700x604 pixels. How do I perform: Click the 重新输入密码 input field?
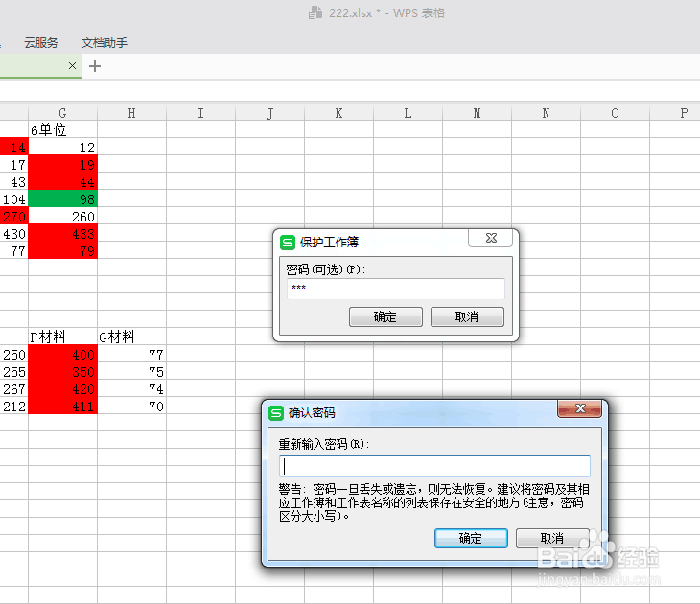coord(434,467)
